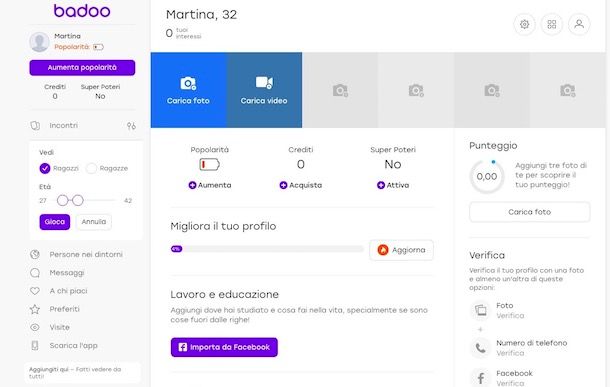
Task: Click Acquista under Crediti
Action: coord(301,185)
